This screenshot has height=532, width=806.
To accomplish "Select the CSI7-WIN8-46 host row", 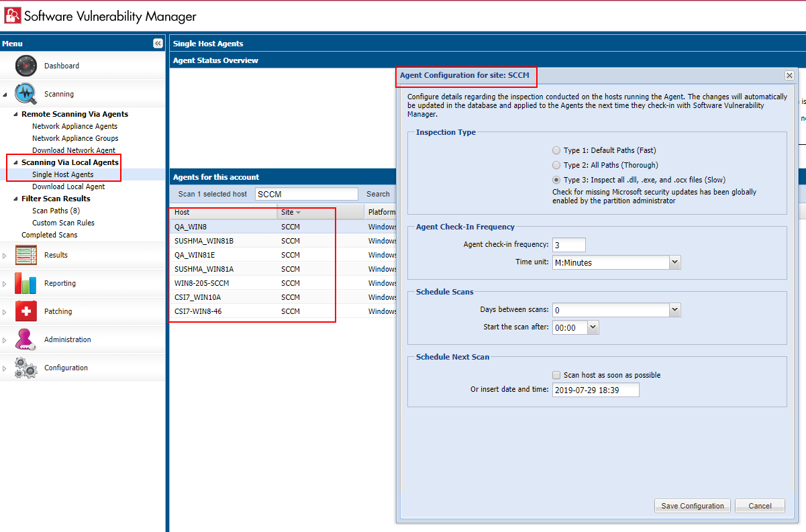I will (282, 311).
